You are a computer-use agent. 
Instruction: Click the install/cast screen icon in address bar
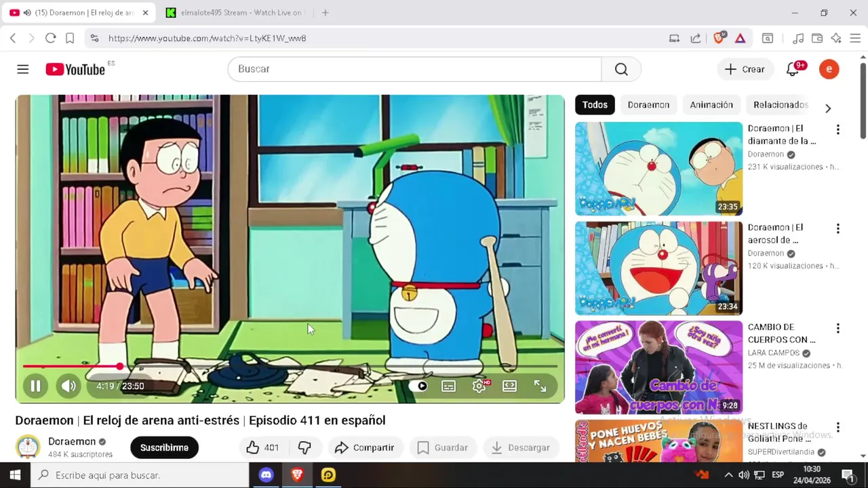[674, 39]
